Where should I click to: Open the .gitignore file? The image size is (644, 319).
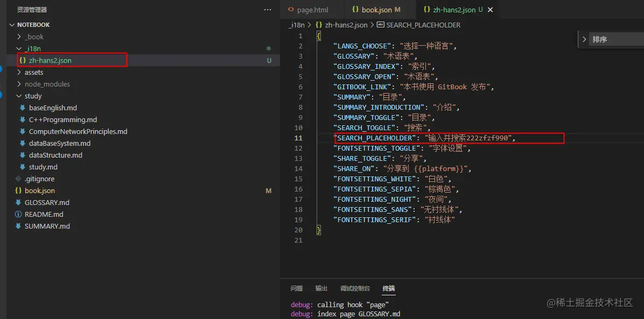pyautogui.click(x=39, y=179)
